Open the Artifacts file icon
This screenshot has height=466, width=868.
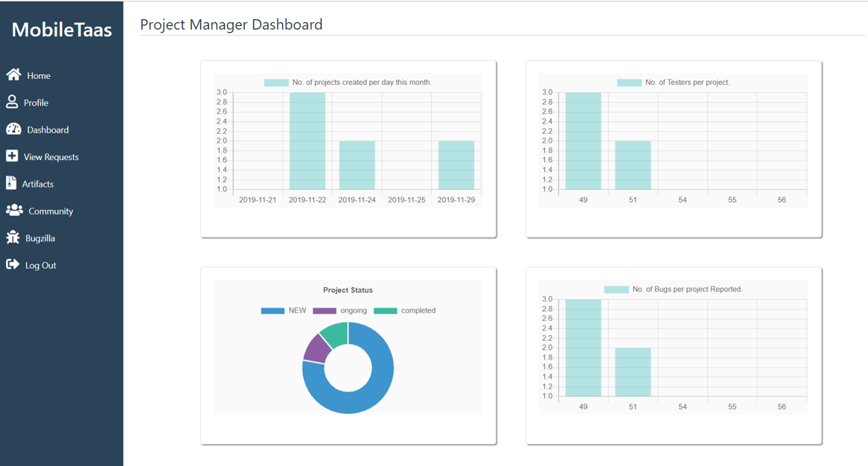click(11, 182)
